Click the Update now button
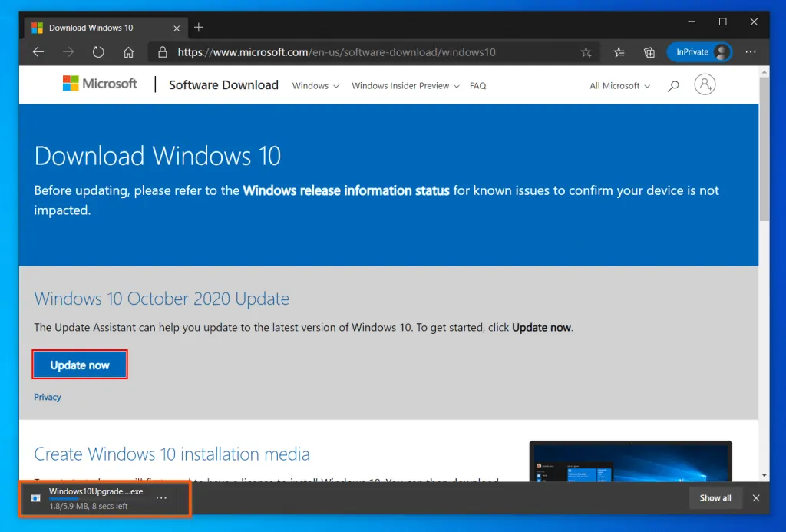 tap(80, 365)
